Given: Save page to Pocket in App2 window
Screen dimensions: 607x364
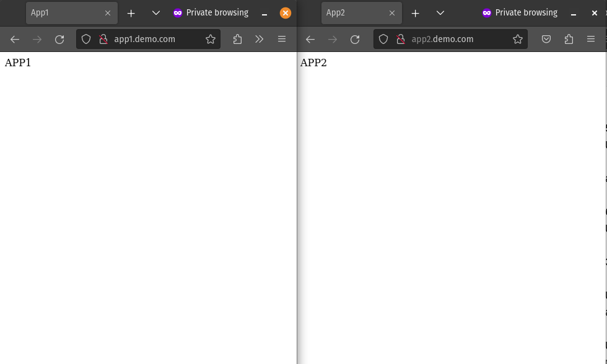Looking at the screenshot, I should (546, 39).
